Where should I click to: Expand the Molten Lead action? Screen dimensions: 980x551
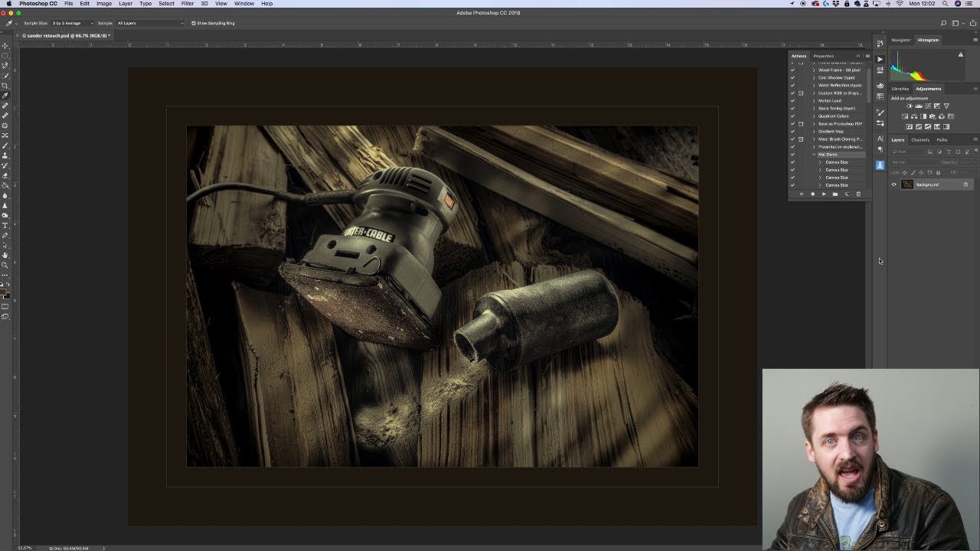click(x=814, y=101)
